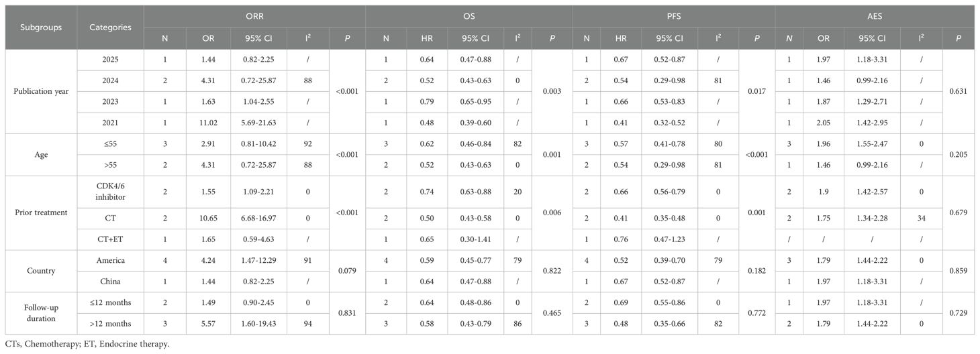The width and height of the screenshot is (980, 354).
Task: Click the Publication year subgroup cell
Action: coord(38,91)
